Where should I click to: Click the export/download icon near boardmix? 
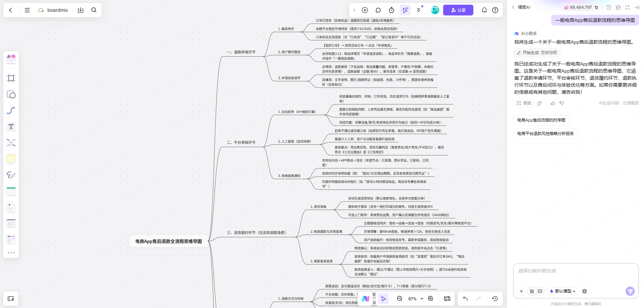tap(81, 10)
